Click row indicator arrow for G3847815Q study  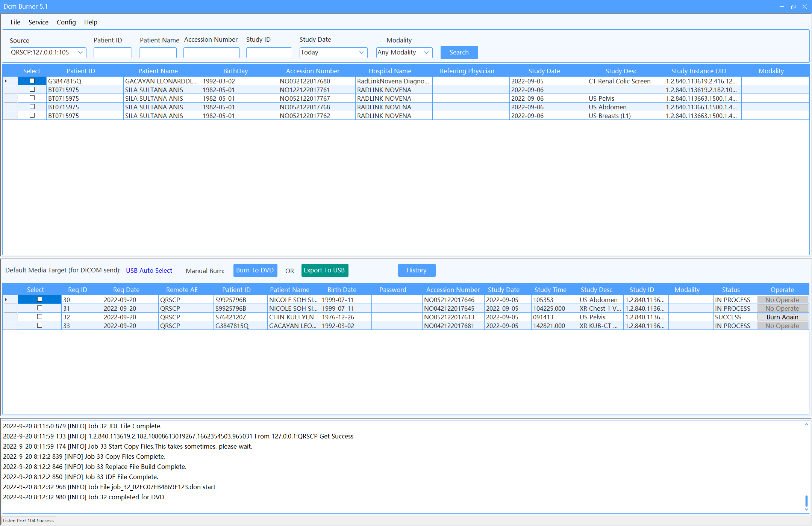[x=6, y=81]
